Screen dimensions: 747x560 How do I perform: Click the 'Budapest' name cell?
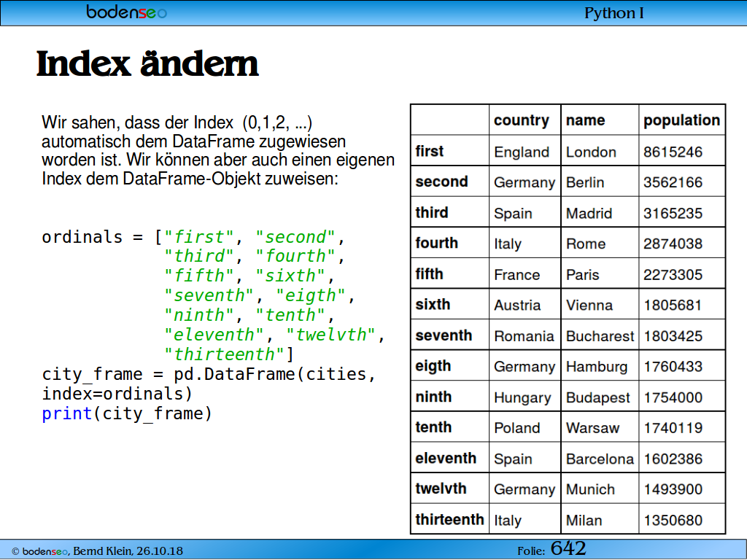[x=598, y=397]
